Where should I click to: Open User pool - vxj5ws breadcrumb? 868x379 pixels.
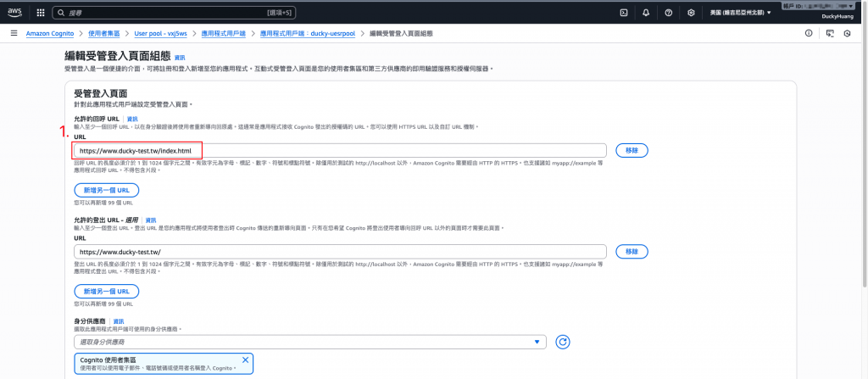tap(160, 33)
